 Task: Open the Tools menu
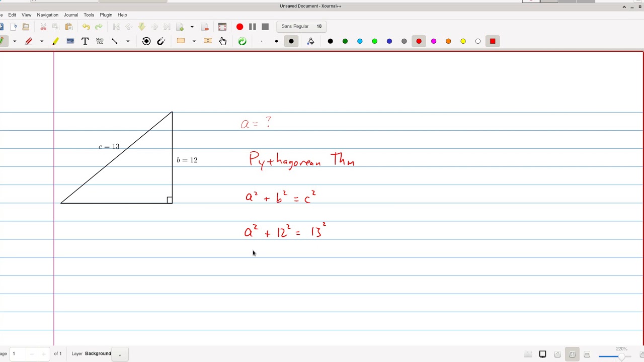pos(89,15)
